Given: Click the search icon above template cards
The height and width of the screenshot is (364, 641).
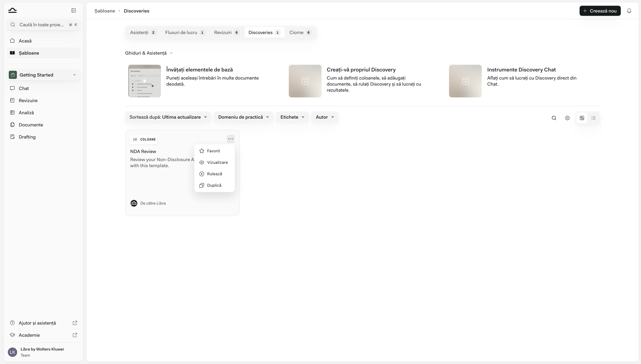Looking at the screenshot, I should coord(554,118).
